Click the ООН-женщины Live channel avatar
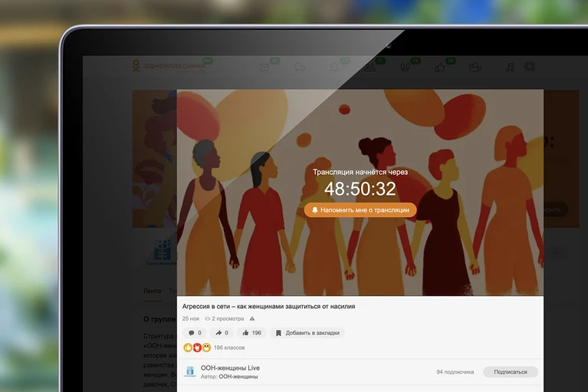Screen dimensions: 588x392 (x=190, y=372)
